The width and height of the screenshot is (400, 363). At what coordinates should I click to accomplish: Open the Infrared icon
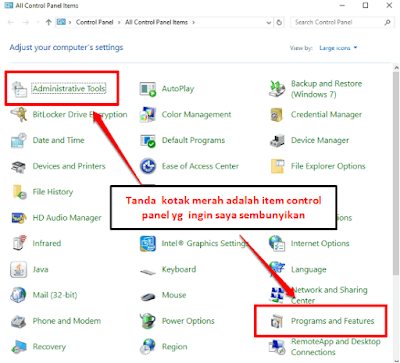click(19, 243)
